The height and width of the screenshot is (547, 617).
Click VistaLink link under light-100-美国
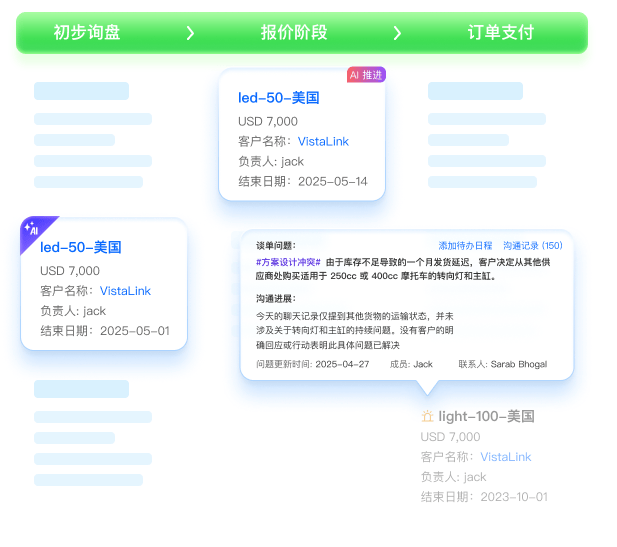[505, 456]
